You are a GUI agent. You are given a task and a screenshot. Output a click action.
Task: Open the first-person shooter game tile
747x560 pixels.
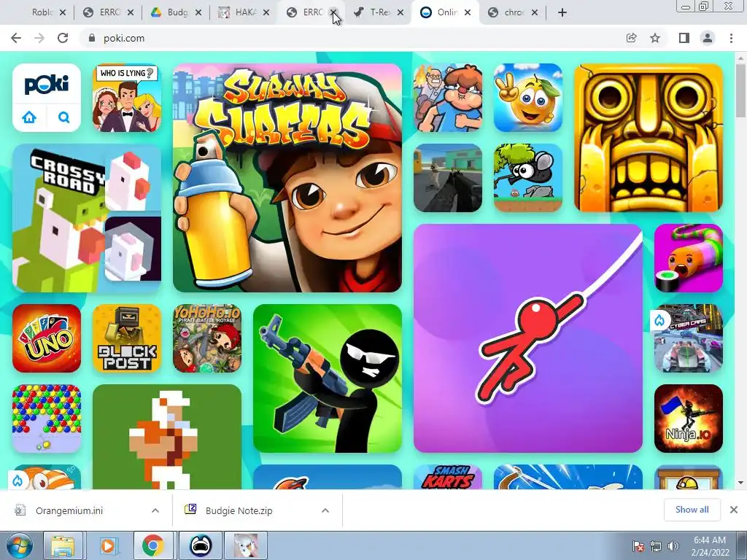(448, 178)
